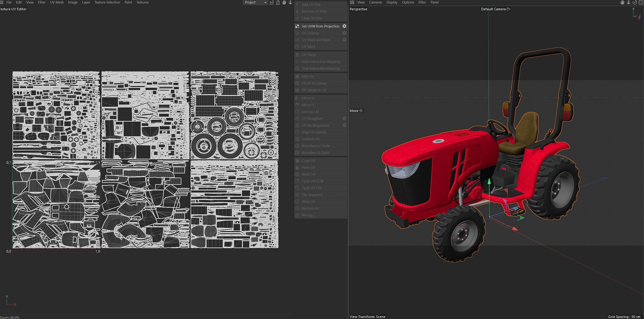Click the histogram bars icon beside Project dropdown
644x319 pixels.
(272, 3)
